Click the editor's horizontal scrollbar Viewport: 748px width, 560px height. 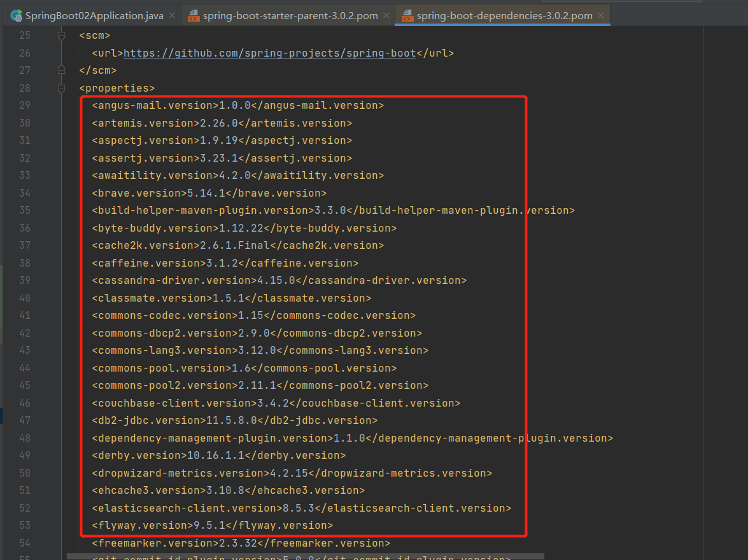point(306,557)
